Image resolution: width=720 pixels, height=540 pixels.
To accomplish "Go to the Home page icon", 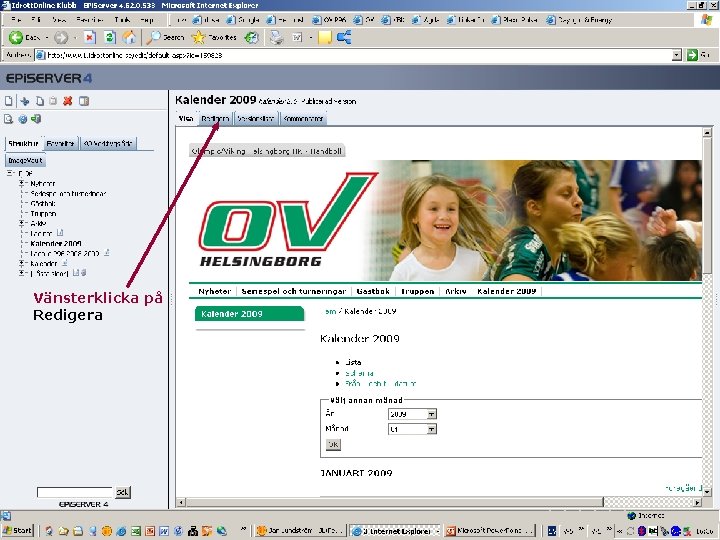I will [x=129, y=37].
